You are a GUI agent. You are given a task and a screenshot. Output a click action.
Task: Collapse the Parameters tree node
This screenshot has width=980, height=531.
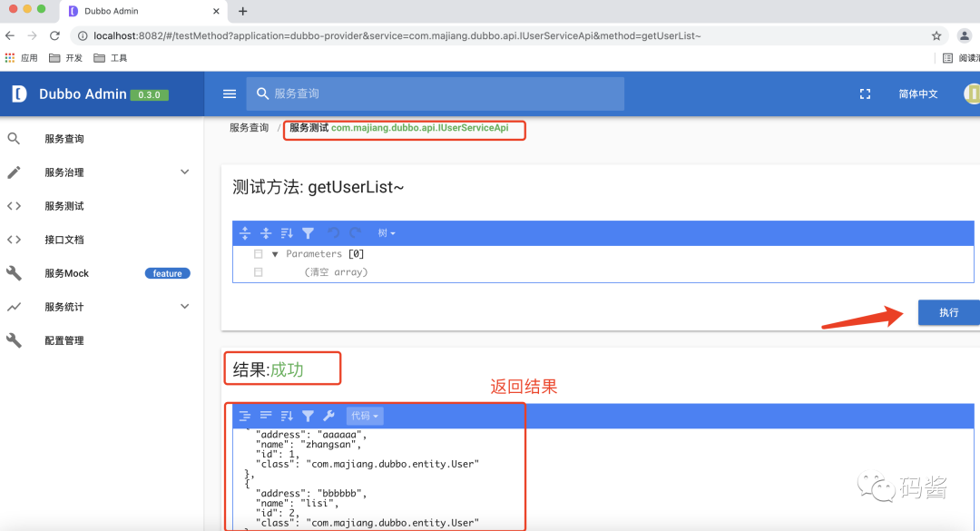(x=275, y=254)
